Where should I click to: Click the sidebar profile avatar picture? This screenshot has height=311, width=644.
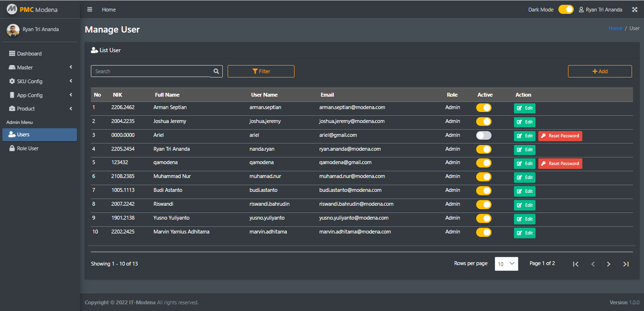pos(13,30)
